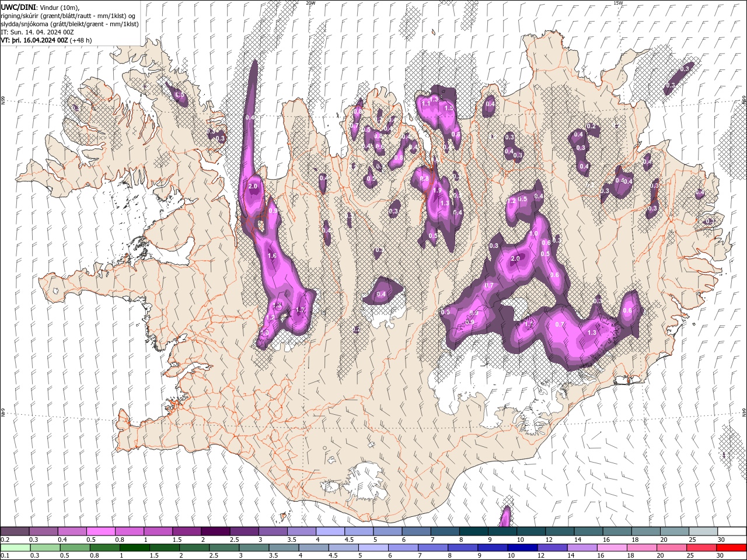747x560 pixels.
Task: Select the deep navy 10 rain legend swatch
Action: (522, 548)
